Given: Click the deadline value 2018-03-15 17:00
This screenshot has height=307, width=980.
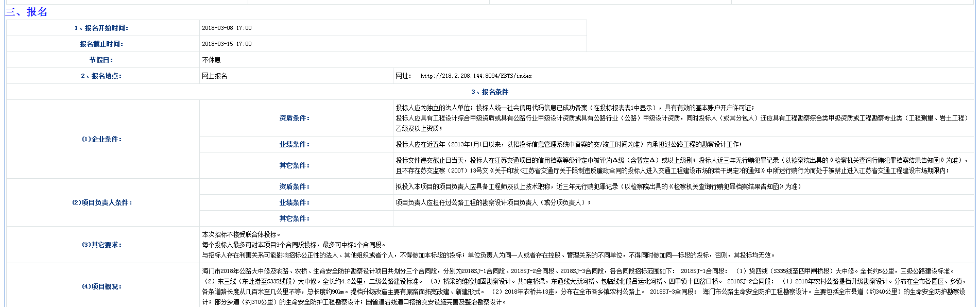Looking at the screenshot, I should click(227, 44).
